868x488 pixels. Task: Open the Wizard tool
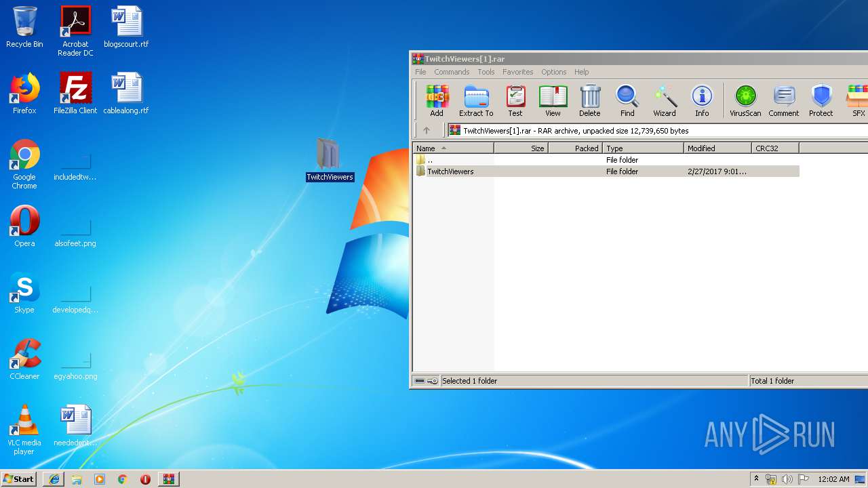click(x=665, y=101)
